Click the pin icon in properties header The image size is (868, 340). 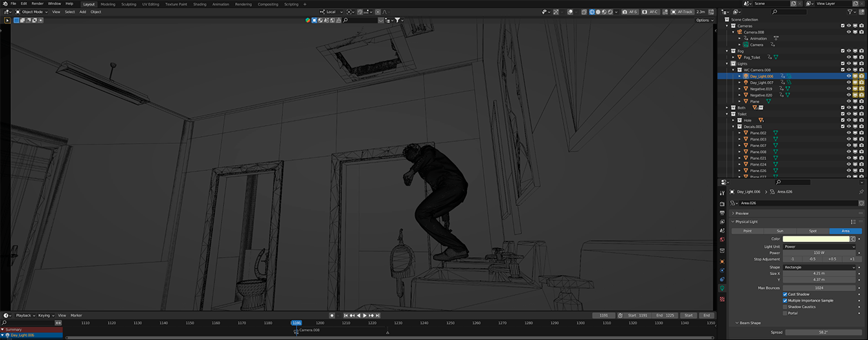[x=861, y=192]
